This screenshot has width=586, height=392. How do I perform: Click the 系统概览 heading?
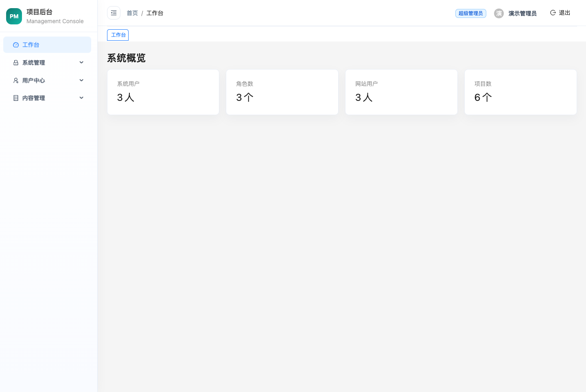point(126,58)
